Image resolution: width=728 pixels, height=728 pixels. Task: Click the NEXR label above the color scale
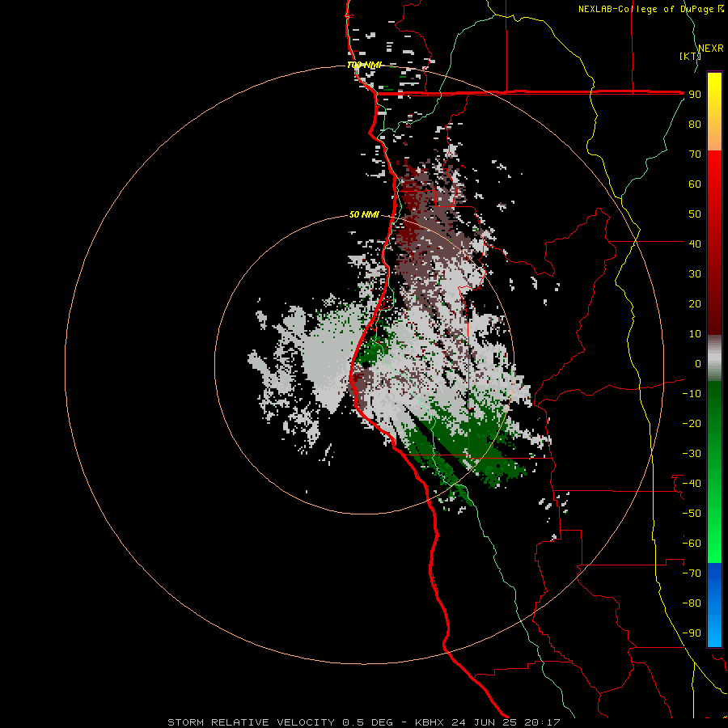(x=711, y=49)
